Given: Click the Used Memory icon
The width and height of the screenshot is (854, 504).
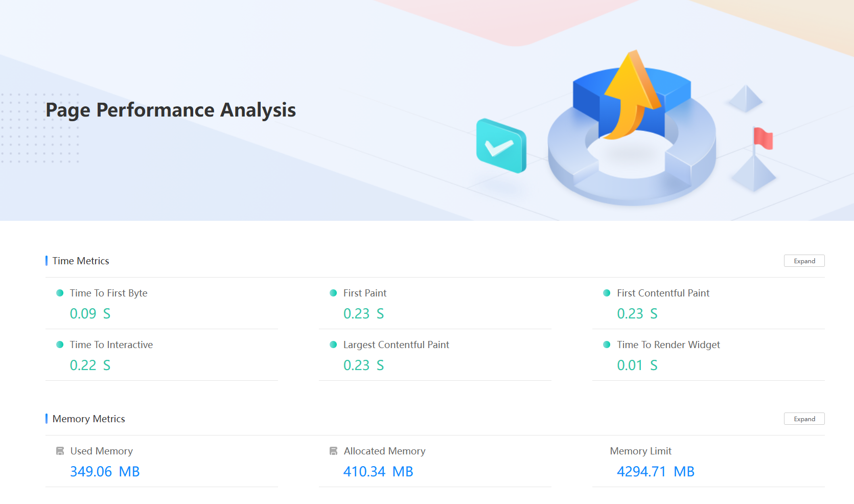Looking at the screenshot, I should coord(60,451).
